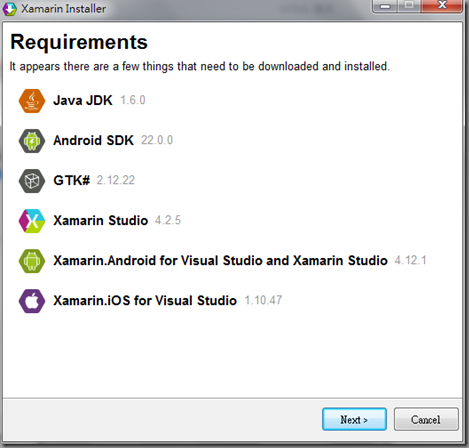The width and height of the screenshot is (469, 448).
Task: Select the GTK# requirement label
Action: click(x=72, y=180)
